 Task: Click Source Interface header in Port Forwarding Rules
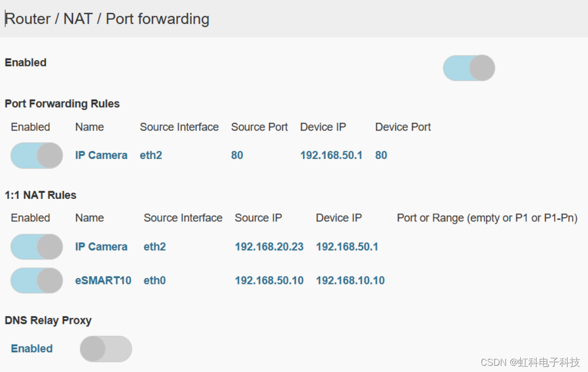(x=179, y=127)
